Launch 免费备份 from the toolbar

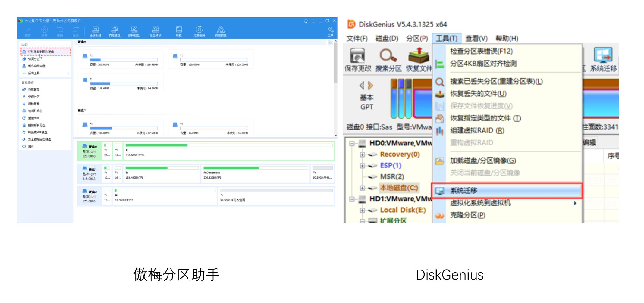199,31
